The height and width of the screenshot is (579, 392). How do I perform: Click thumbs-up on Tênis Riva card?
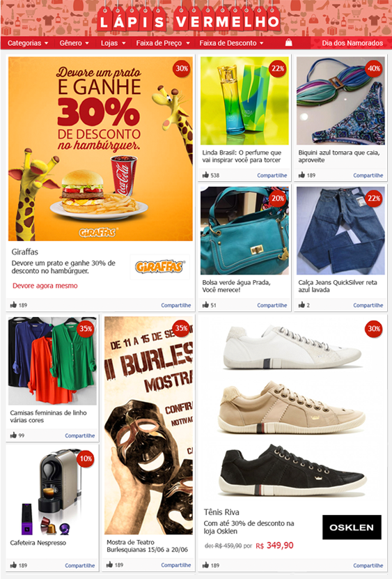pyautogui.click(x=205, y=565)
